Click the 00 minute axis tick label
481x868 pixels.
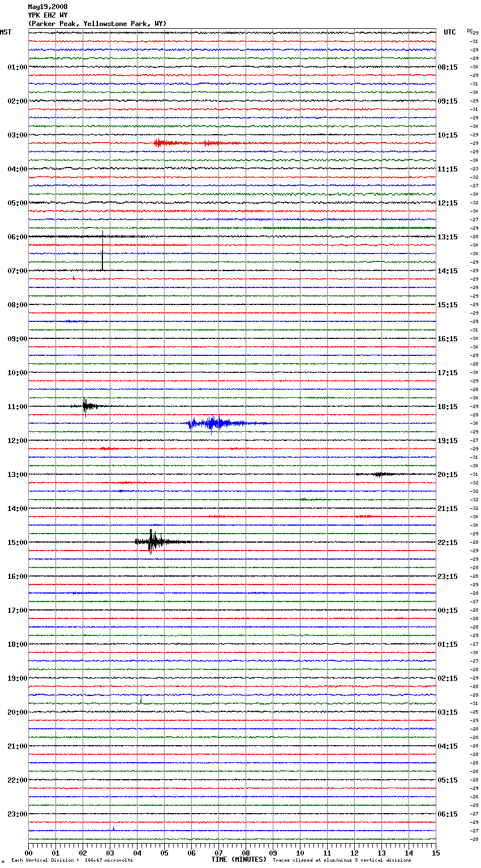[28, 853]
